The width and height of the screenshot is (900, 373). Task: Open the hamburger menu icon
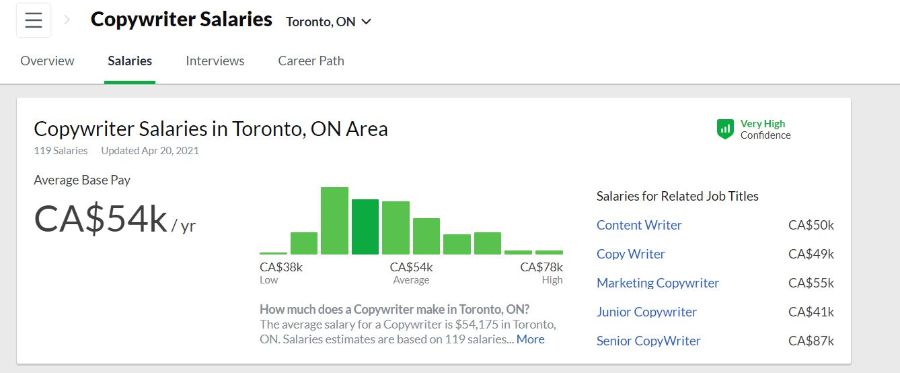(33, 21)
